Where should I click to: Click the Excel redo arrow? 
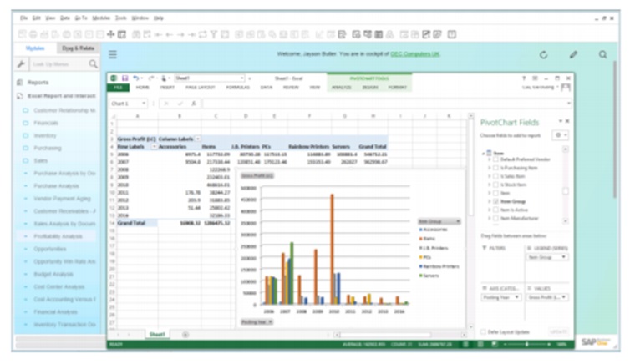tap(150, 78)
